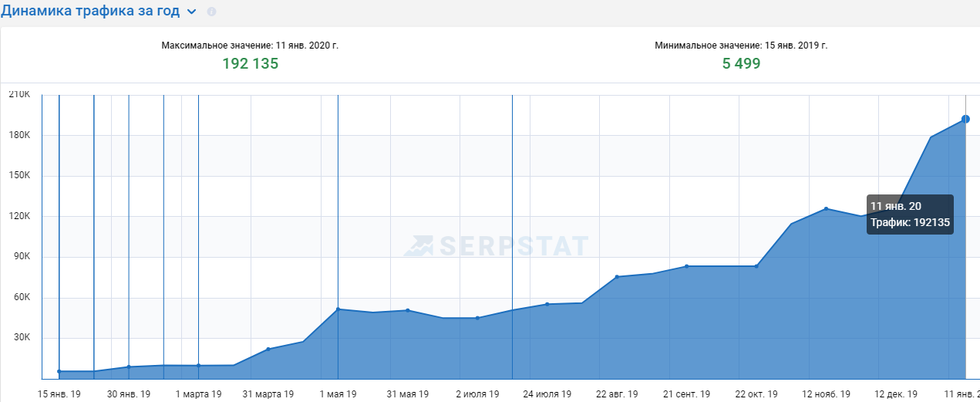
Task: Click the title "Динамика трафика за год"
Action: [x=91, y=11]
